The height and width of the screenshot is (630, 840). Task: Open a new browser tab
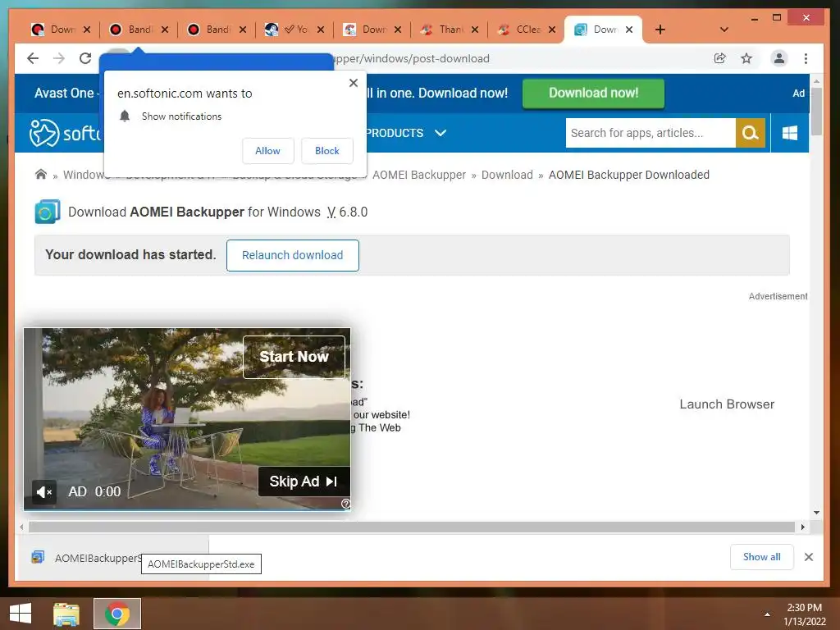click(x=660, y=30)
